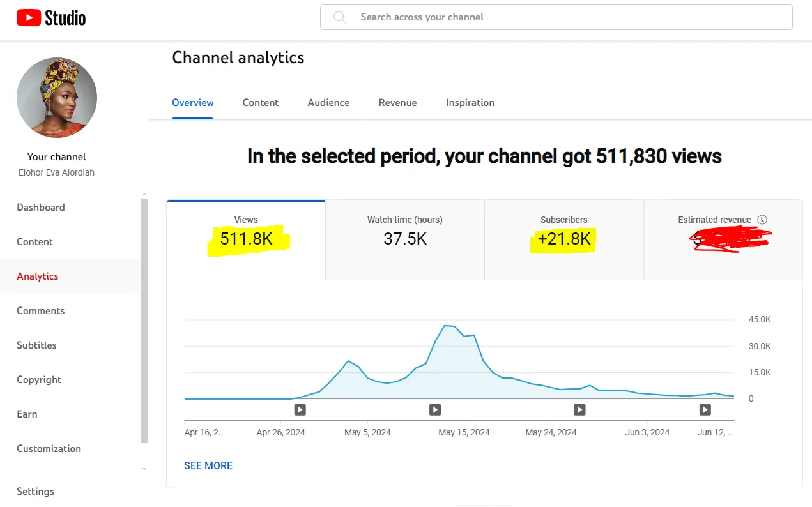The height and width of the screenshot is (507, 812).
Task: Click the SEE MORE link
Action: pos(208,465)
